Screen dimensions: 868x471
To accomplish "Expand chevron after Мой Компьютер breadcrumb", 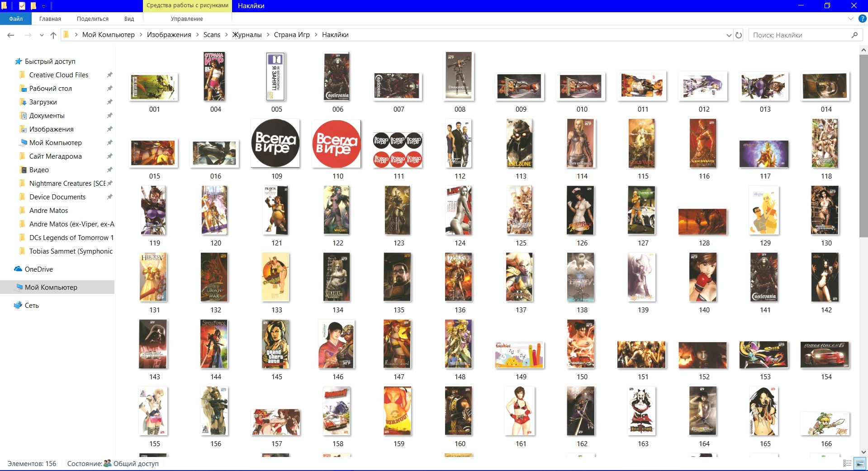I will (x=141, y=35).
